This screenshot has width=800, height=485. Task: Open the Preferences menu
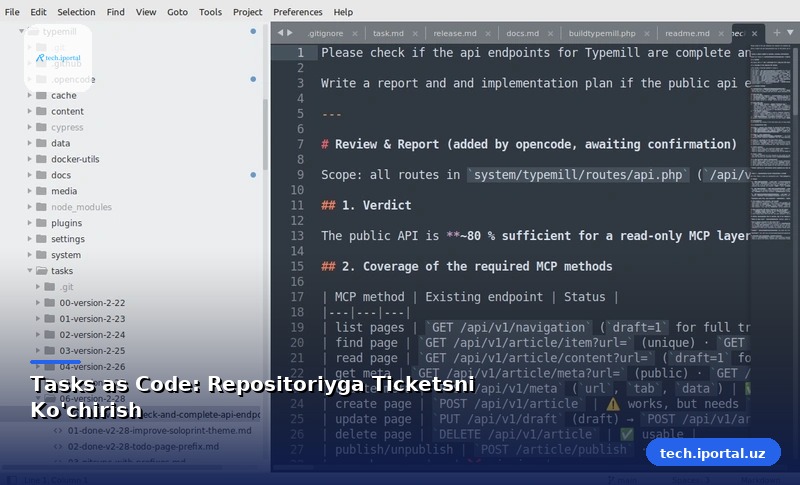(x=297, y=12)
